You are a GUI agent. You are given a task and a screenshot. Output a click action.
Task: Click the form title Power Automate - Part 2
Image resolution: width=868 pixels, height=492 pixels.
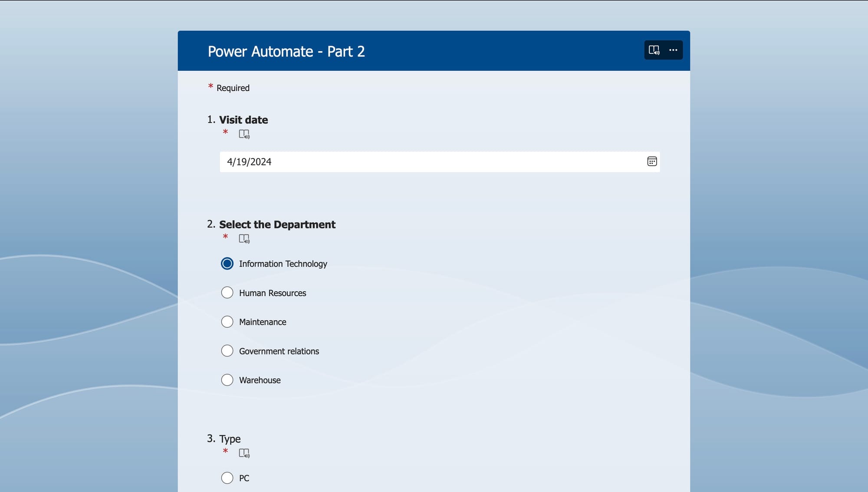[286, 52]
